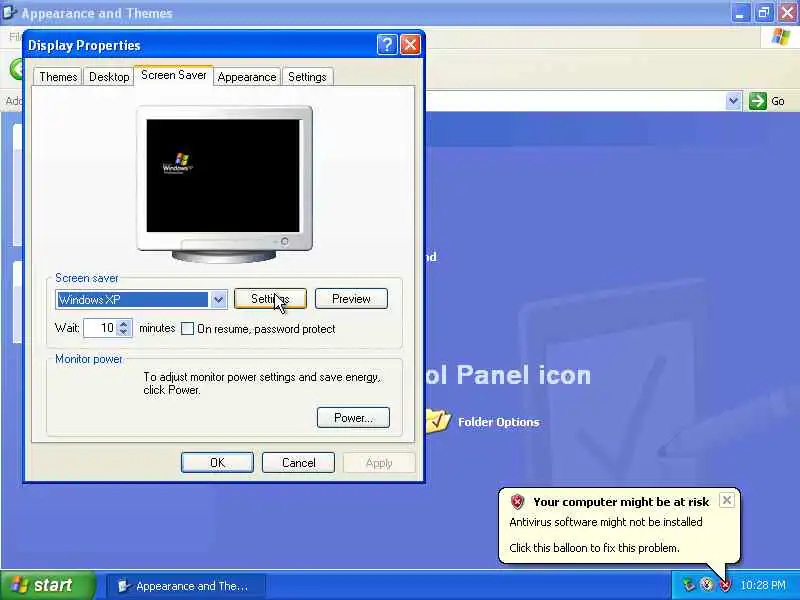
Task: Click the taskbar clock showing 10:28 PM
Action: tap(763, 585)
